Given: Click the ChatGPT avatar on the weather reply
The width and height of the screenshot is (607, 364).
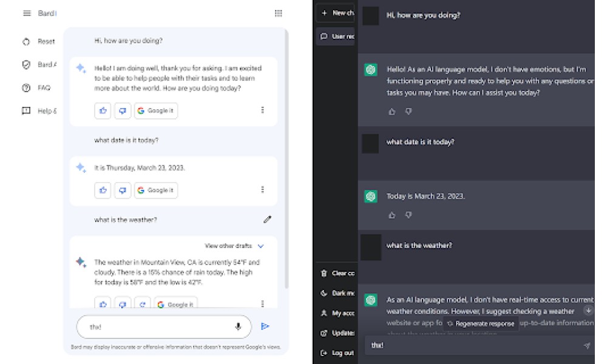Looking at the screenshot, I should click(x=371, y=300).
